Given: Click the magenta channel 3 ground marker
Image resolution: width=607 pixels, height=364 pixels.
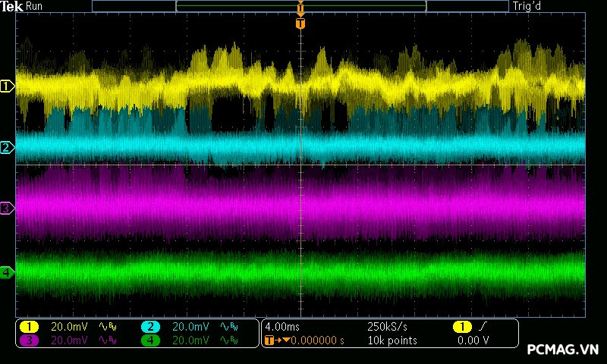Looking at the screenshot, I should 8,208.
